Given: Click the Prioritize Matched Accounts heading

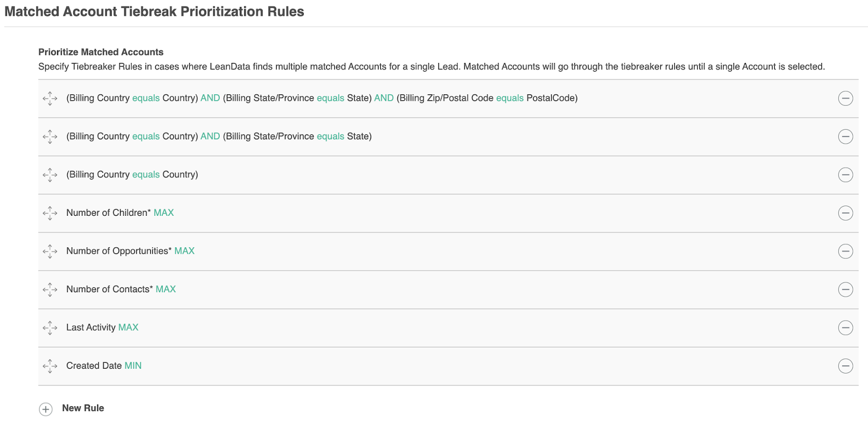Looking at the screenshot, I should click(x=101, y=52).
